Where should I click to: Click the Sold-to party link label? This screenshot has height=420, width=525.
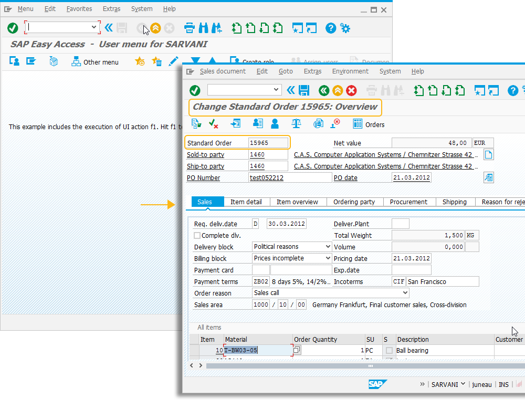pos(205,154)
